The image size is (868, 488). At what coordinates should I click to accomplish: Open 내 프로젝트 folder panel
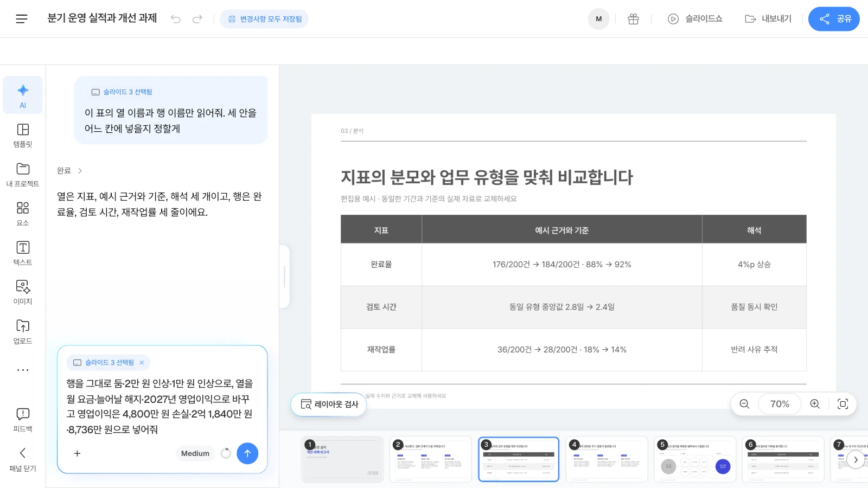[23, 175]
